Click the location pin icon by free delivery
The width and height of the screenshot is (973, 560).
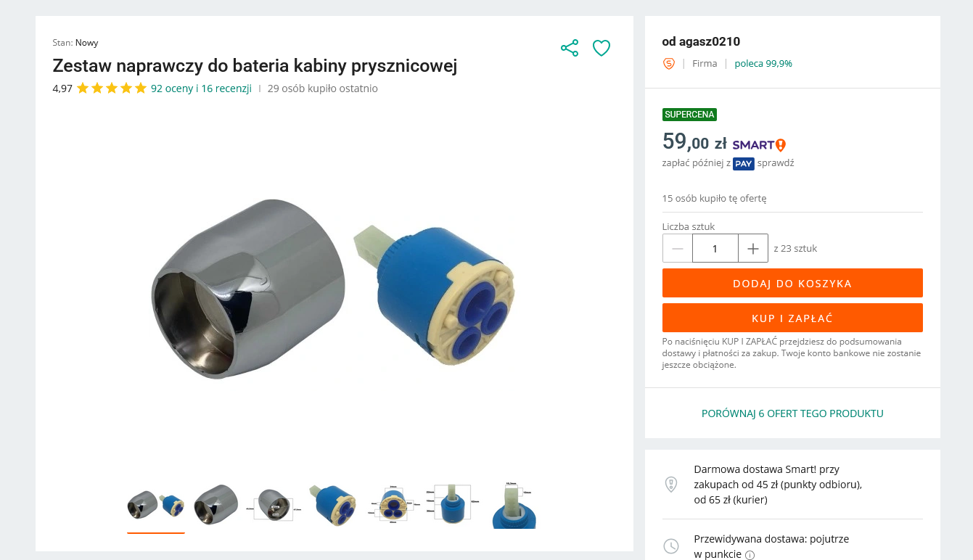671,485
